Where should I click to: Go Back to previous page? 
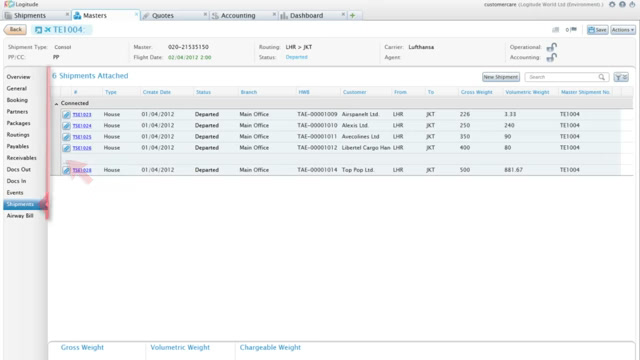[15, 29]
